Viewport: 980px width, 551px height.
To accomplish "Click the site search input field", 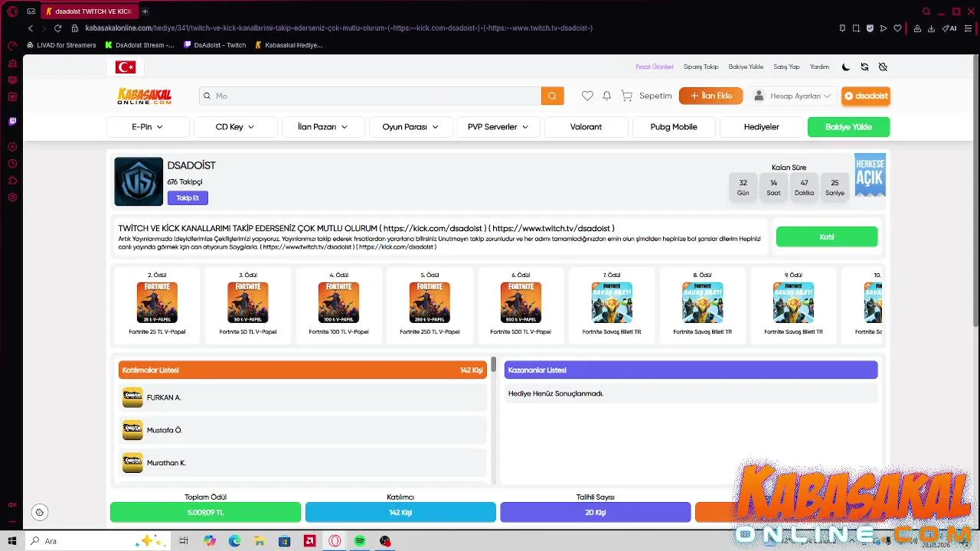I will 371,96.
